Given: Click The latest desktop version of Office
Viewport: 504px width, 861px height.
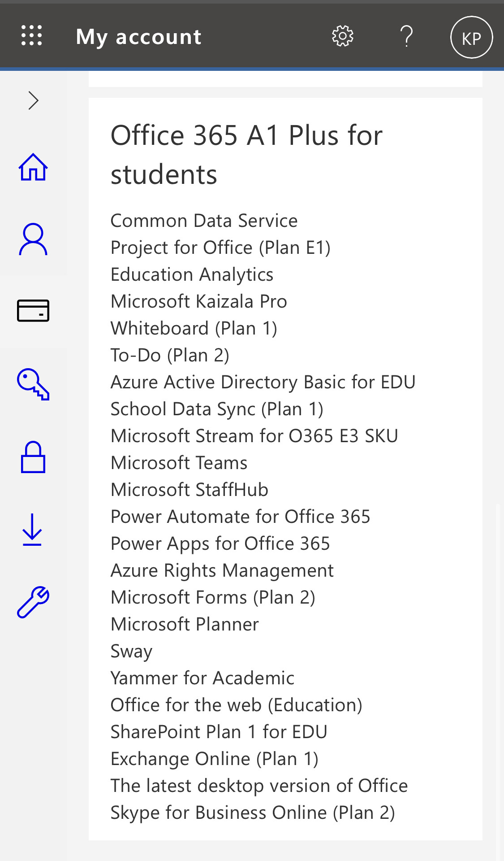Looking at the screenshot, I should pos(259,786).
